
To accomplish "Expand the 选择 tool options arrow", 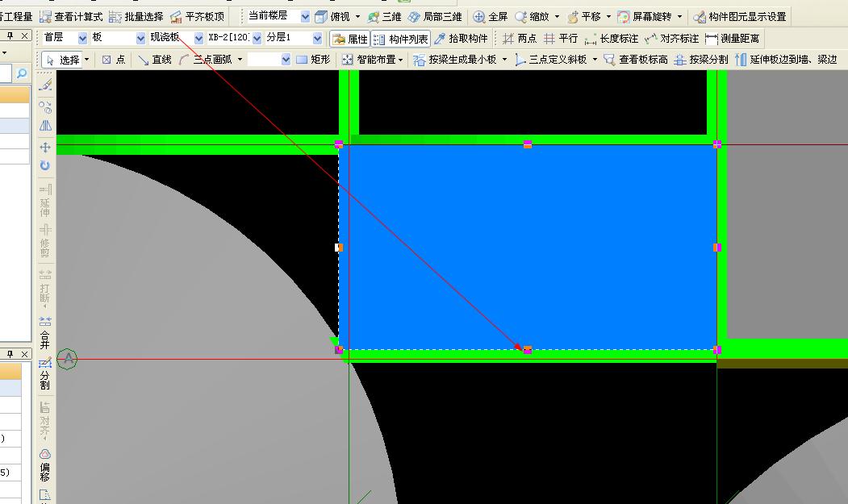I will tap(86, 60).
